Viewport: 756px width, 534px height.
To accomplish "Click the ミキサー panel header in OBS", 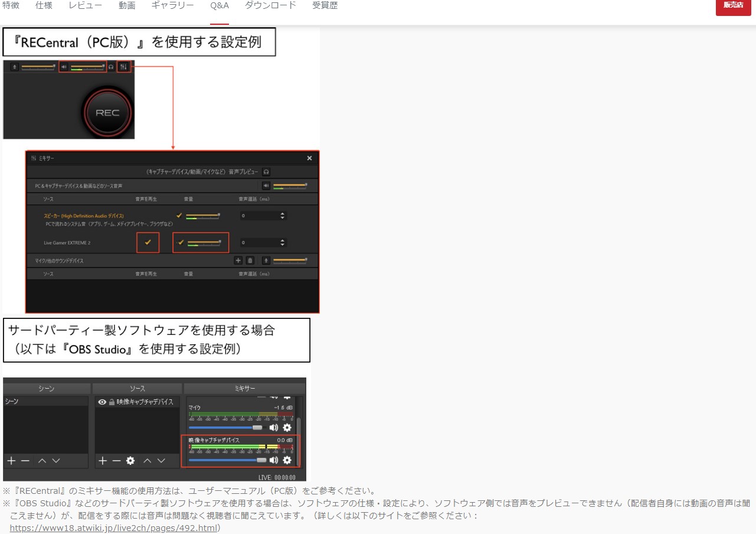I will pyautogui.click(x=245, y=389).
